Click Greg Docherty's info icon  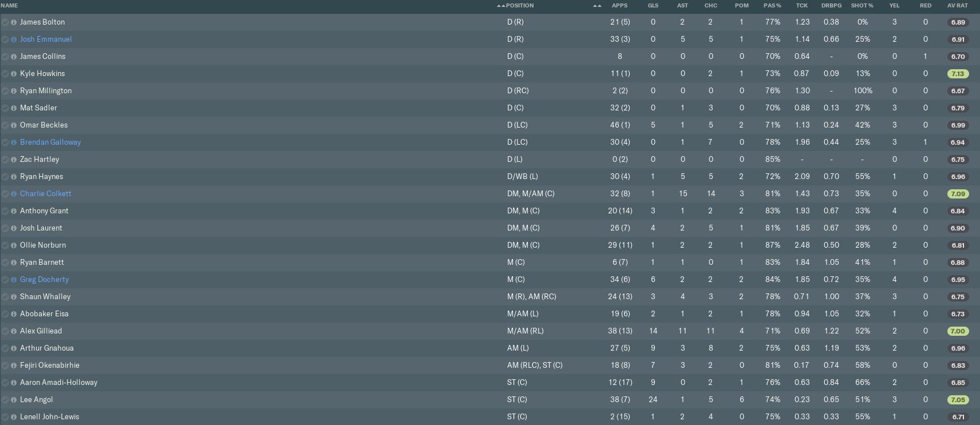(x=14, y=280)
